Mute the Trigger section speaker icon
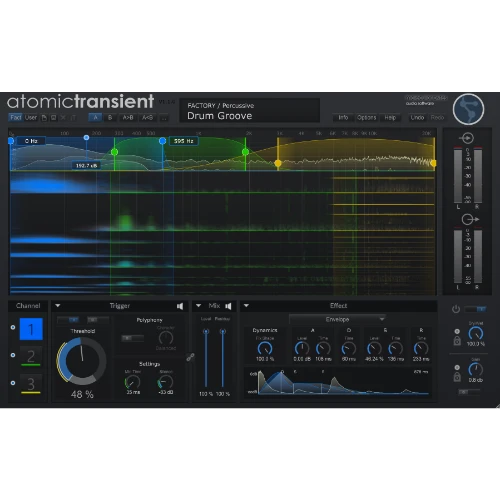 [x=180, y=306]
